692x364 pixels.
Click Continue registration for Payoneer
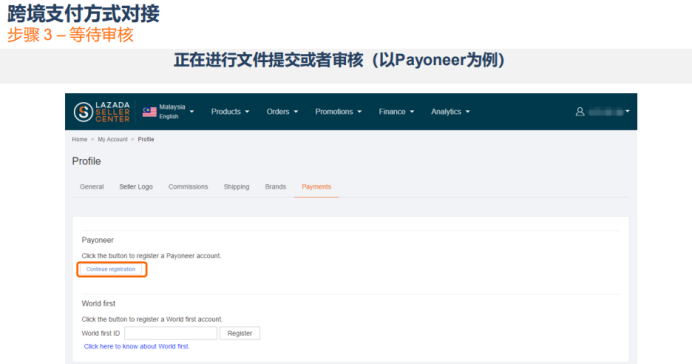coord(111,269)
